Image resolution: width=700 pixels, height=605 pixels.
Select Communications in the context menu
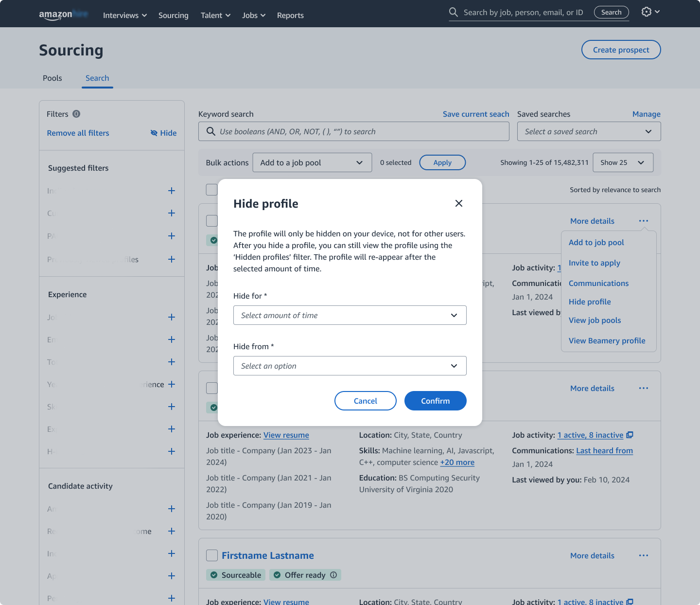(599, 283)
